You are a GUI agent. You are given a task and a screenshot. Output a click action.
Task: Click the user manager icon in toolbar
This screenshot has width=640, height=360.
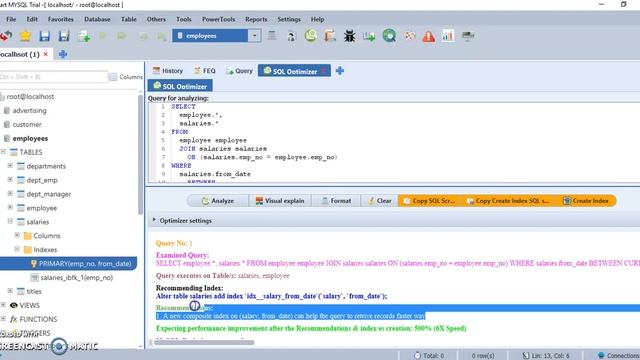[x=291, y=36]
